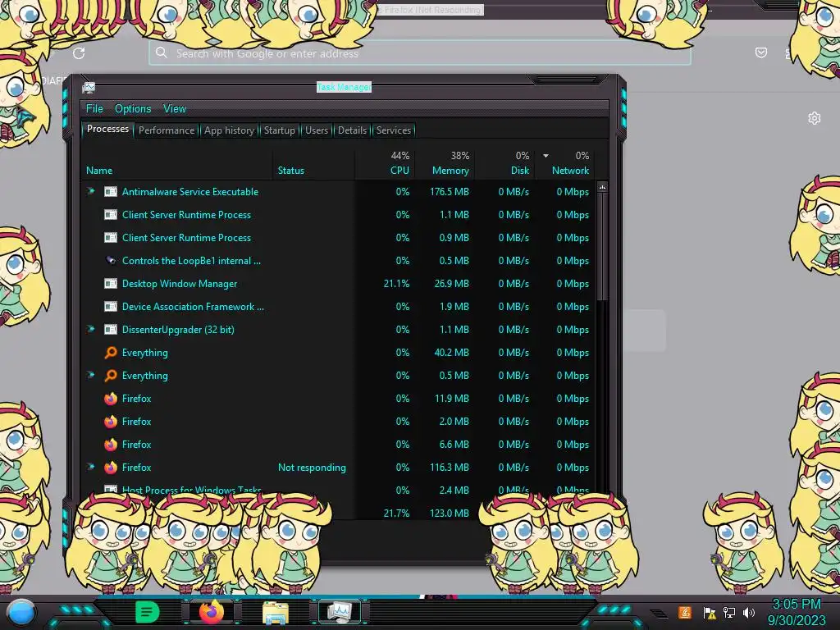This screenshot has height=630, width=840.
Task: Click the sort arrow above Network column
Action: coord(546,156)
